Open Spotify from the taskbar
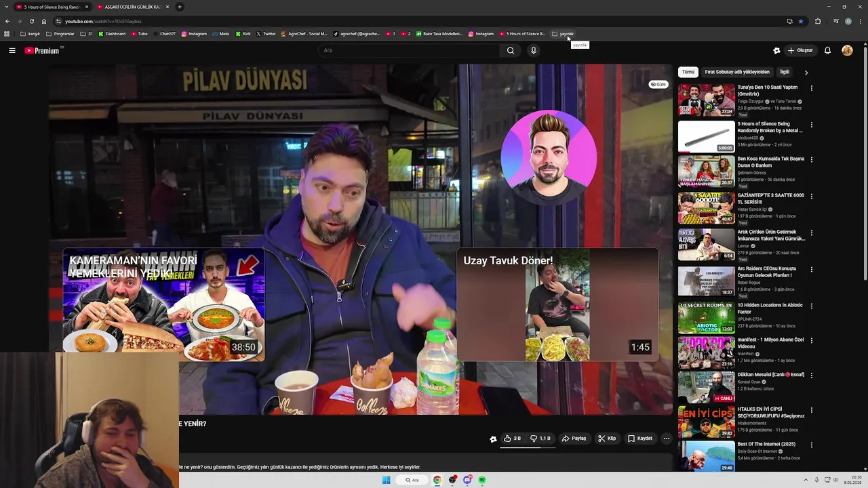The image size is (868, 488). 482,480
